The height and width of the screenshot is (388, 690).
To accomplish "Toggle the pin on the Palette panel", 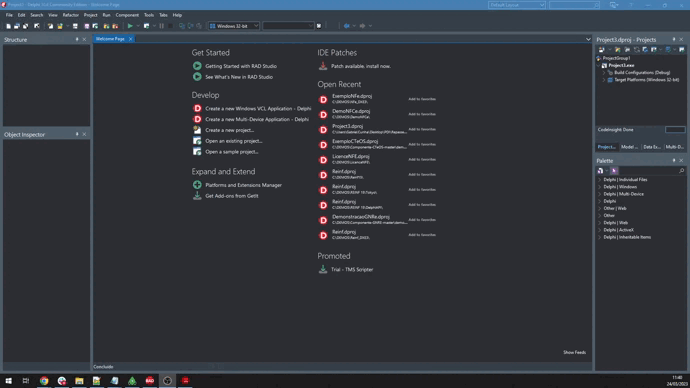I will [x=674, y=161].
